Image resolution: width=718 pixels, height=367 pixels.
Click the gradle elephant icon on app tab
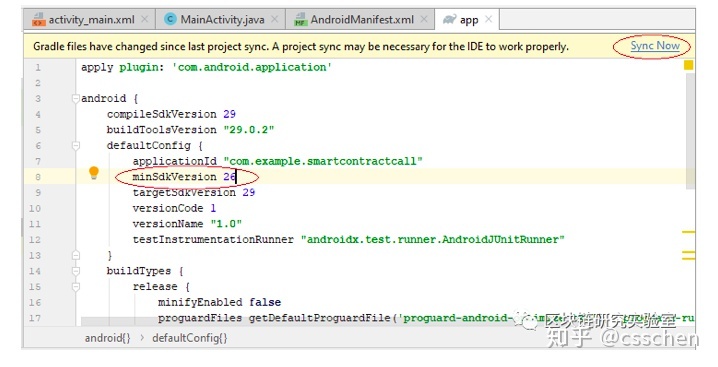450,19
